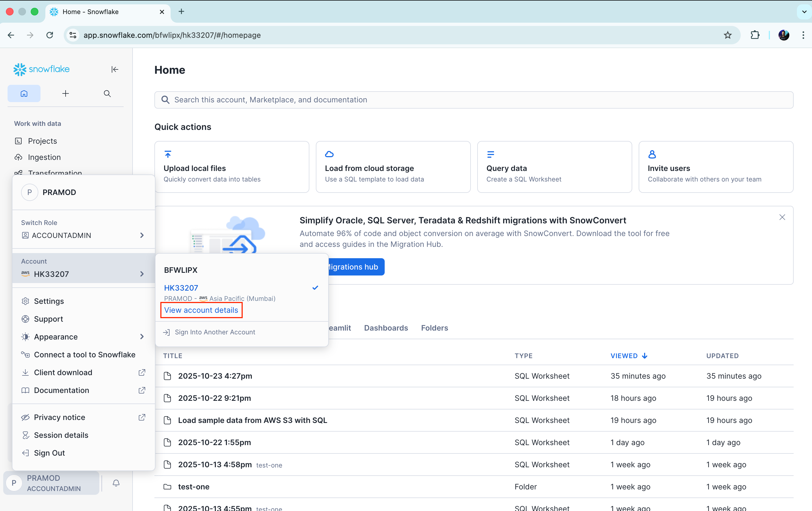Click the UPDATED column header
This screenshot has height=511, width=812.
click(722, 355)
